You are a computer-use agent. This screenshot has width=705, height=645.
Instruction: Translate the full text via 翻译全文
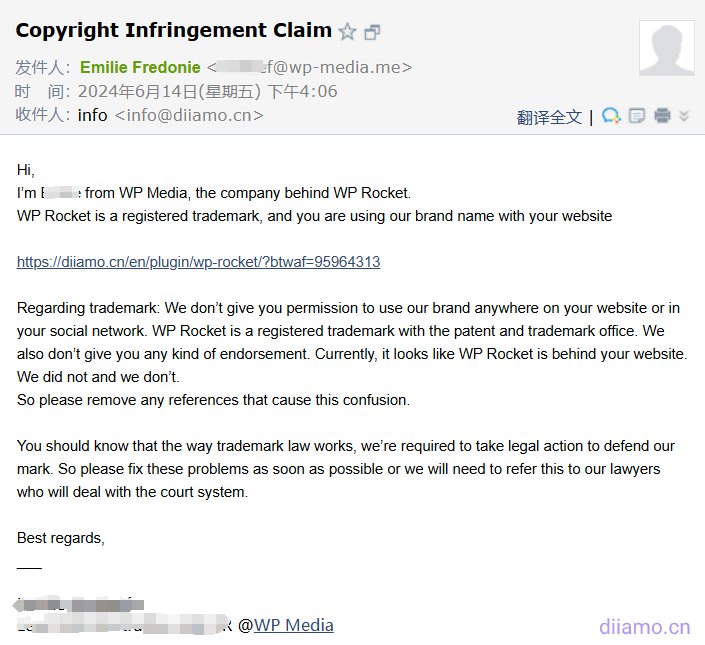549,117
